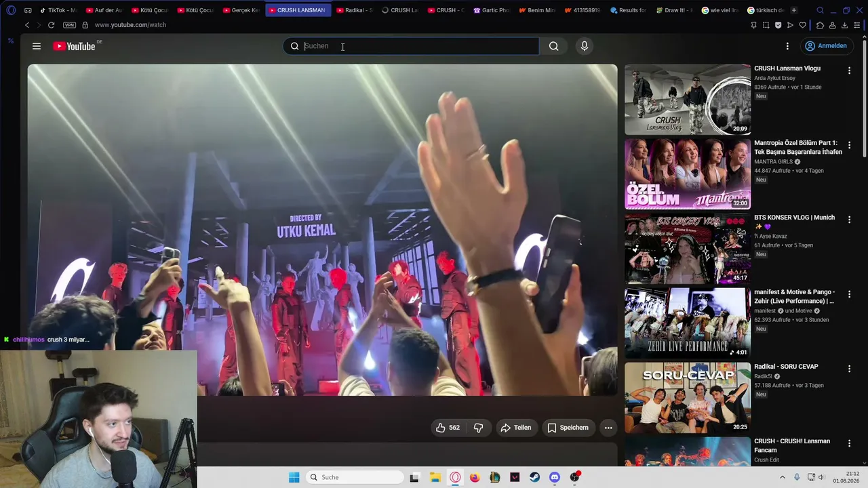The width and height of the screenshot is (868, 488).
Task: Open Task View on the taskbar
Action: coord(414,477)
